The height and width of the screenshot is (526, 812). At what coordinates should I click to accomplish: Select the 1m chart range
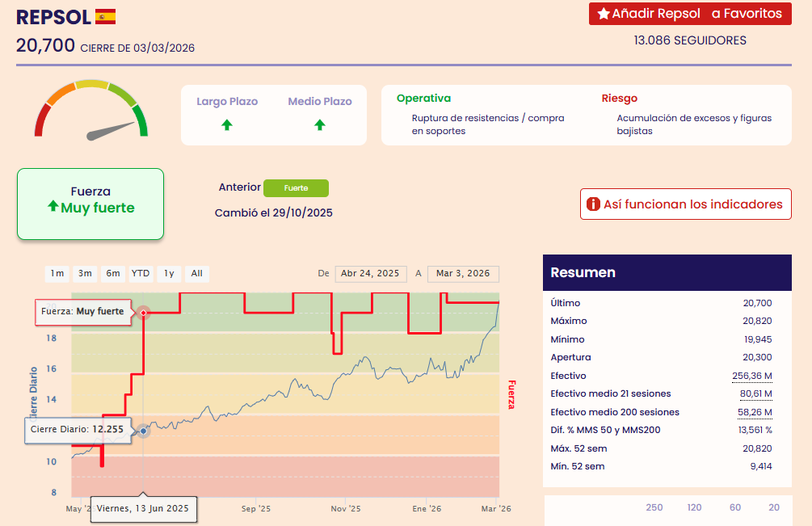coord(57,273)
